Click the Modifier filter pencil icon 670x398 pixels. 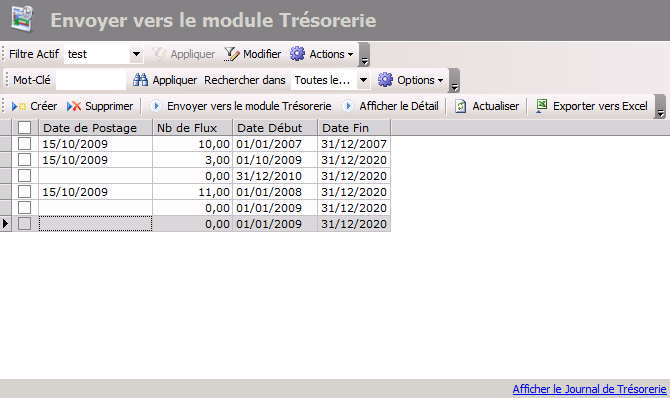[x=232, y=54]
